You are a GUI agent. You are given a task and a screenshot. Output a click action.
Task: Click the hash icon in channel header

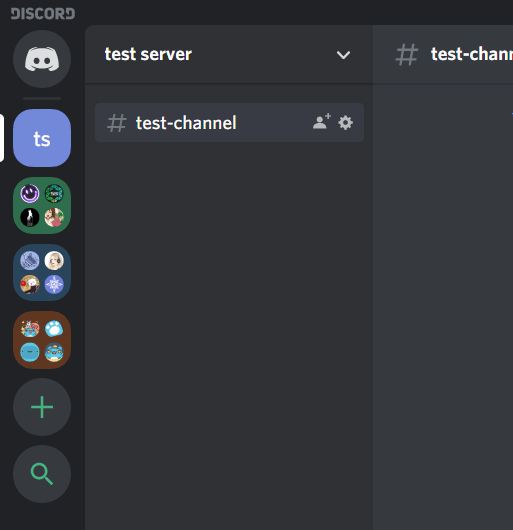pyautogui.click(x=407, y=54)
